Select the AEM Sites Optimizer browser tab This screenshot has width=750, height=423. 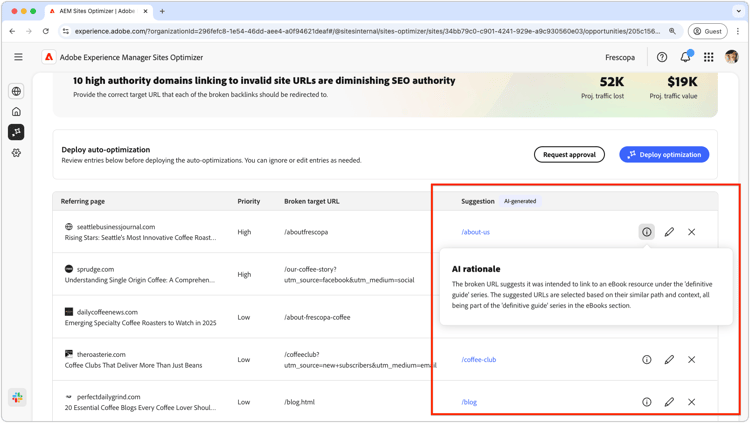98,11
